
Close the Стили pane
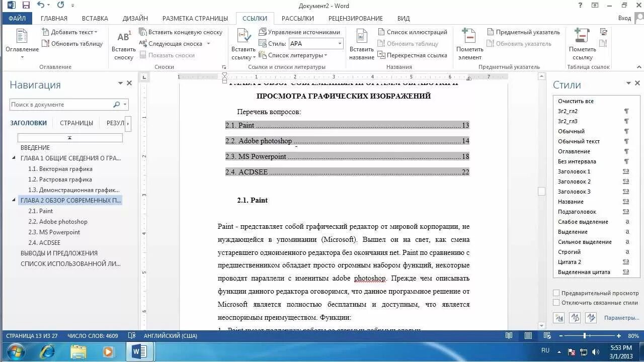637,83
